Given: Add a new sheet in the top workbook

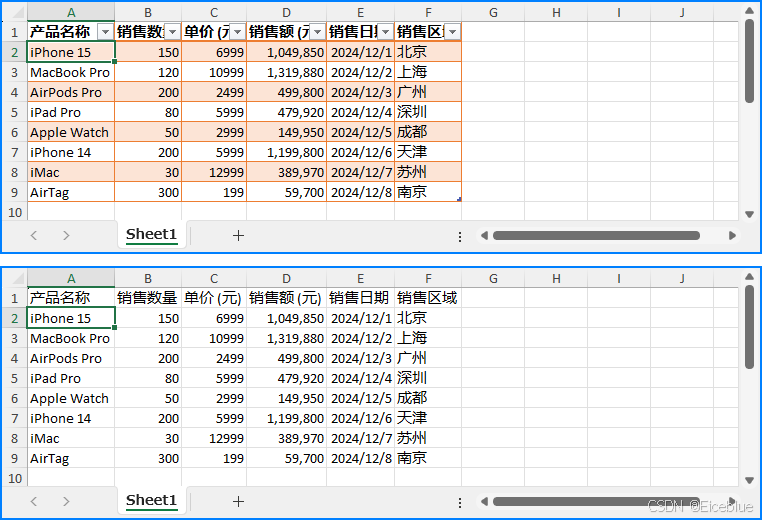Looking at the screenshot, I should tap(238, 236).
